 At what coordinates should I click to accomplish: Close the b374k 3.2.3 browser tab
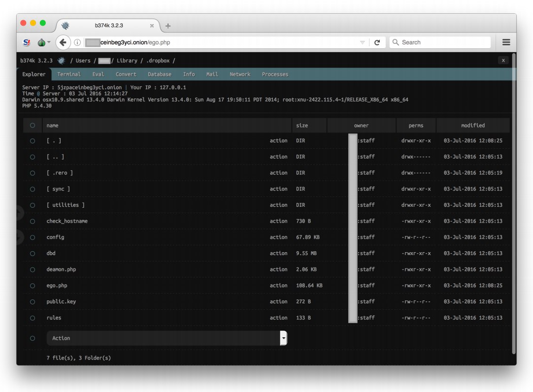pyautogui.click(x=152, y=26)
